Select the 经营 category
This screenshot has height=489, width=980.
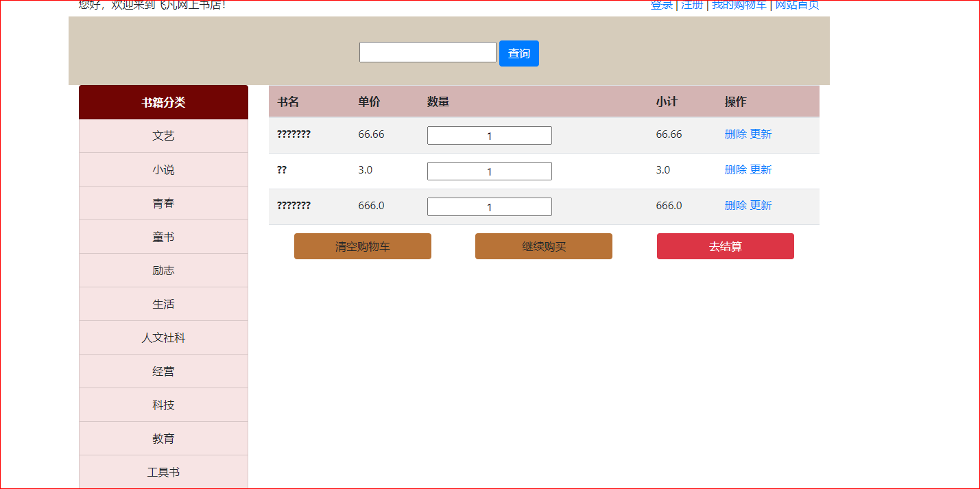click(163, 371)
